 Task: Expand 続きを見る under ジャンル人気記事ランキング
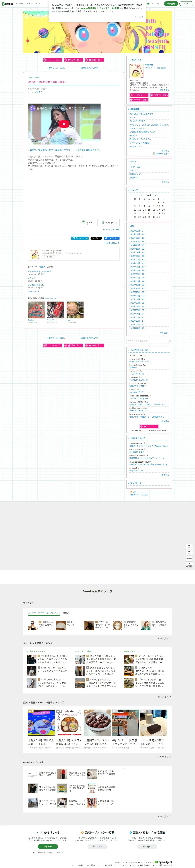(164, 697)
